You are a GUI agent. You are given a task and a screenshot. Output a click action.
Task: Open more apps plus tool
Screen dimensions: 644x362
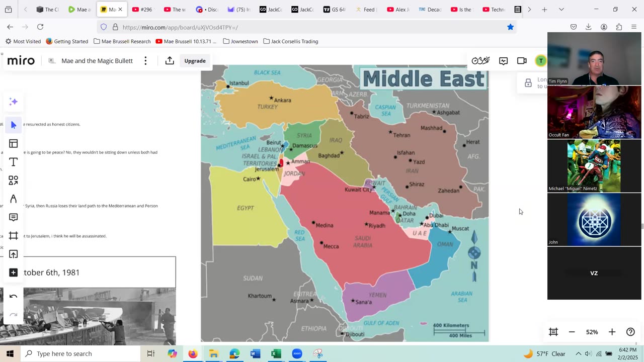click(14, 273)
